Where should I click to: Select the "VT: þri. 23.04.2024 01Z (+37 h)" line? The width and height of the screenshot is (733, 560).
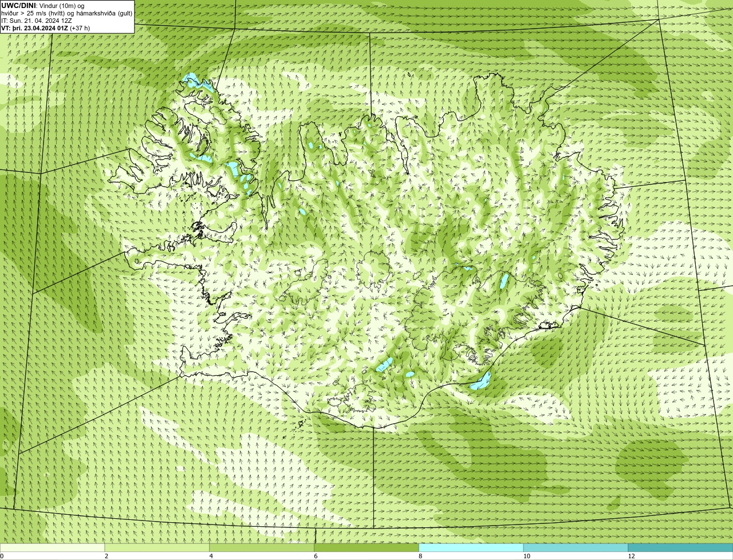pyautogui.click(x=46, y=28)
